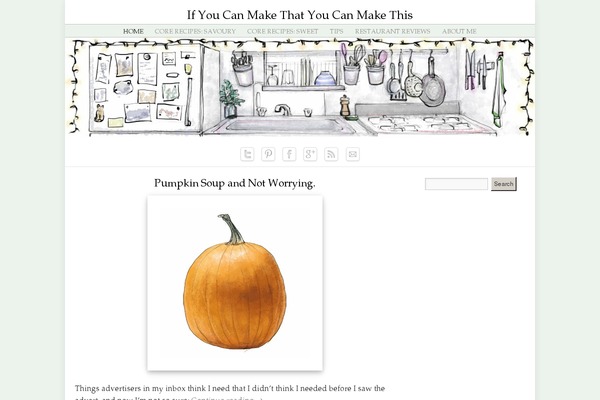Image resolution: width=600 pixels, height=400 pixels.
Task: Select the TIPS menu item
Action: (x=336, y=31)
